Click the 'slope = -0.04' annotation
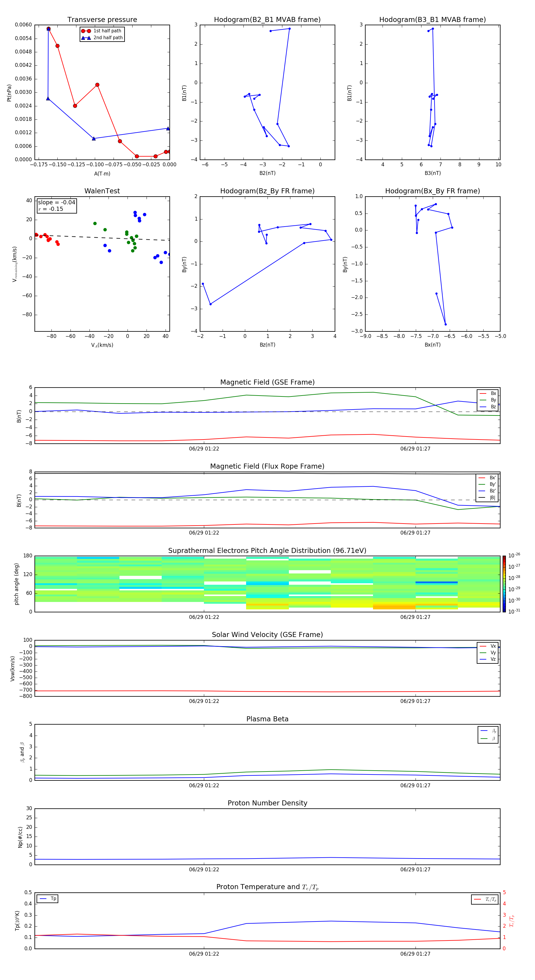Image resolution: width=535 pixels, height=980 pixels. (56, 203)
